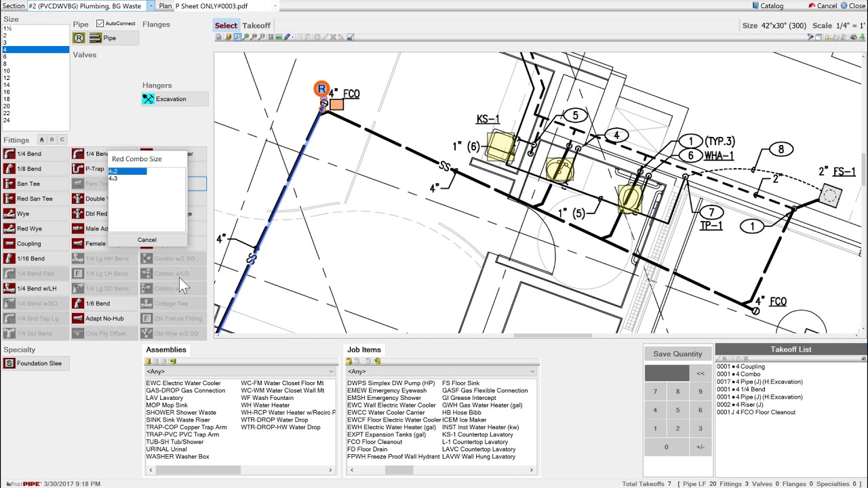Select 'URINAL Urinal' in Assemblies list

pyautogui.click(x=166, y=449)
